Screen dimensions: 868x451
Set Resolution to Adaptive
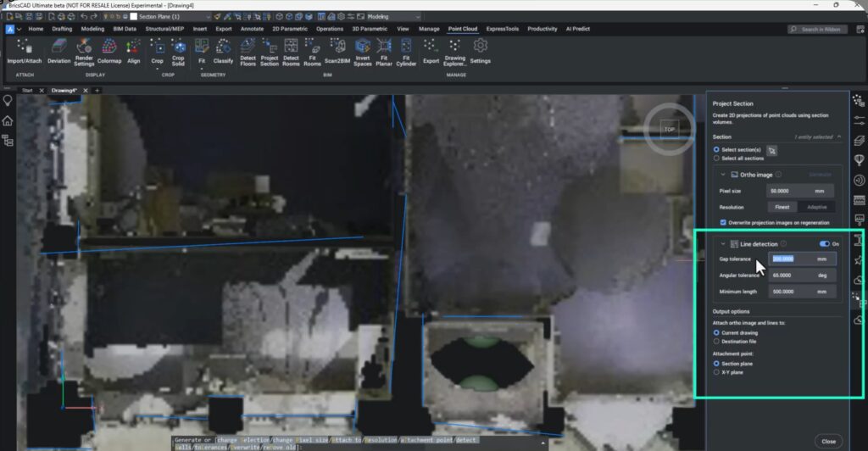click(x=816, y=207)
